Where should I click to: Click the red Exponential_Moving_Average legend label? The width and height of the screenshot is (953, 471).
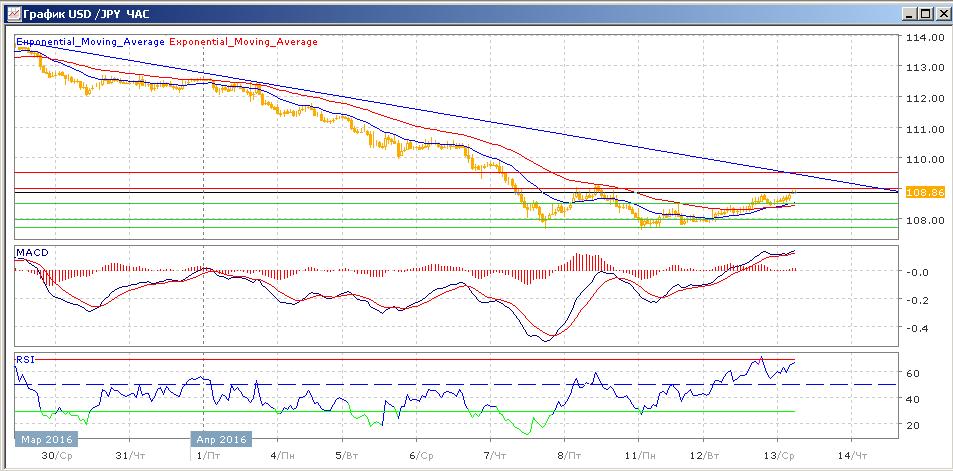(244, 42)
